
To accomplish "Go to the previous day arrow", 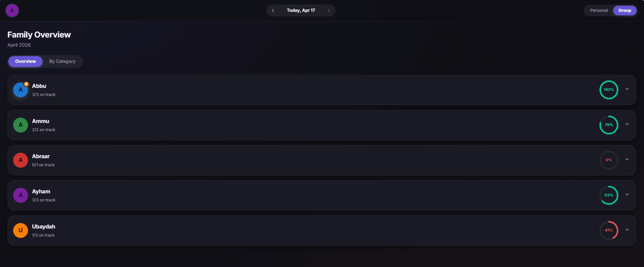I will point(273,10).
